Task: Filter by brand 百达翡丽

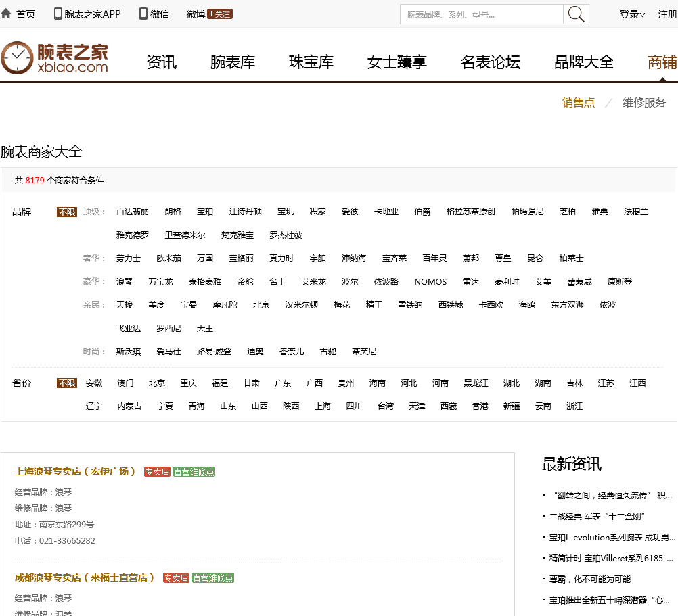Action: pos(133,212)
